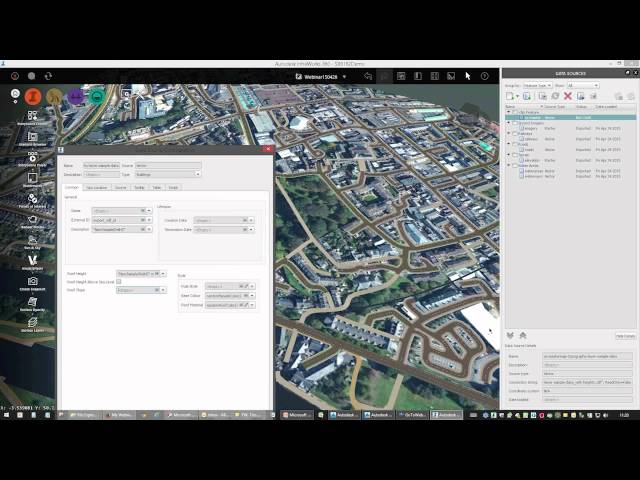Viewport: 640px width, 480px height.
Task: Open the Roof Height field dropdown arrow
Action: click(x=163, y=274)
